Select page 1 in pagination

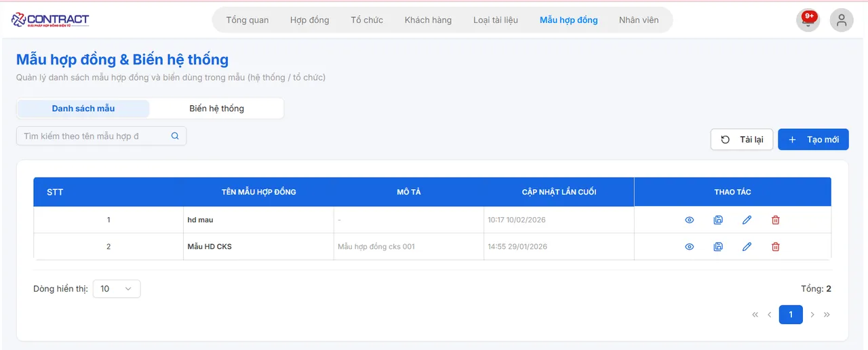[791, 315]
